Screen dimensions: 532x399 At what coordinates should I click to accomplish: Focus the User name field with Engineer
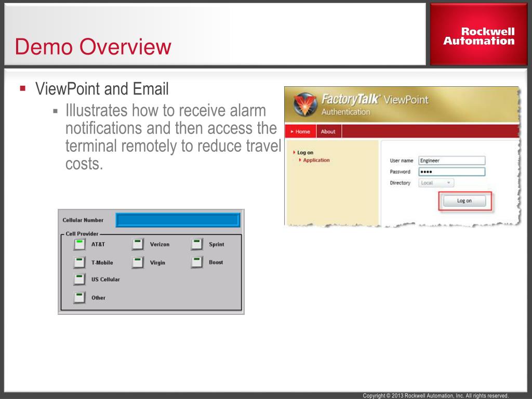pos(451,161)
